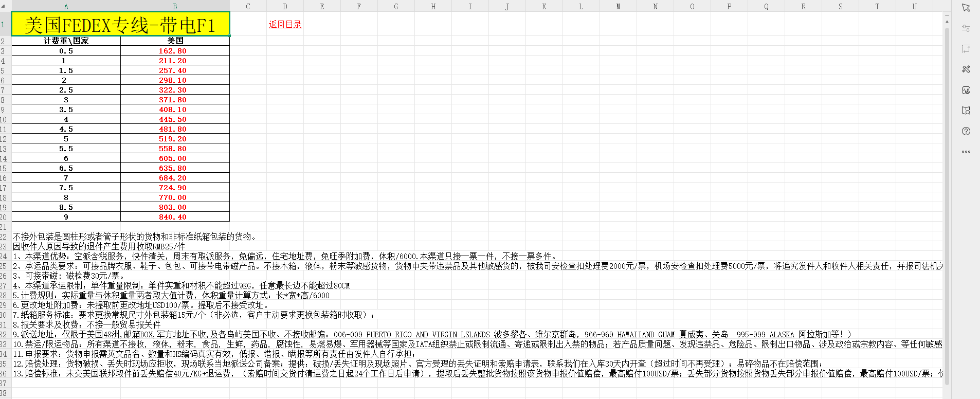This screenshot has height=399, width=980.
Task: Select note 3、可接带磁
Action: [x=69, y=276]
